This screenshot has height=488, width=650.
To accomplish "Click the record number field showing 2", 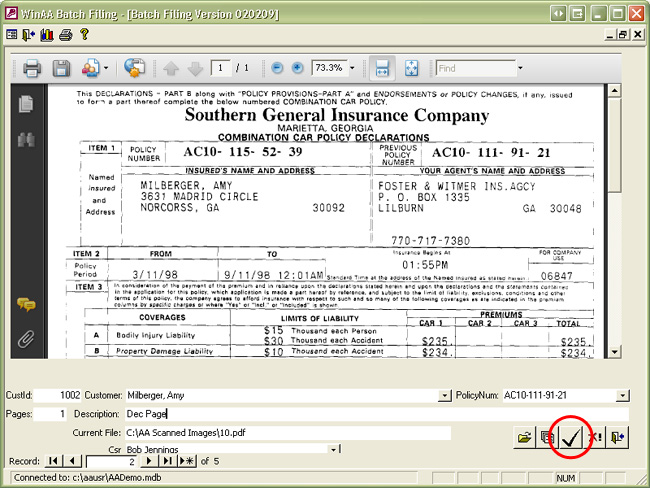I will [112, 461].
